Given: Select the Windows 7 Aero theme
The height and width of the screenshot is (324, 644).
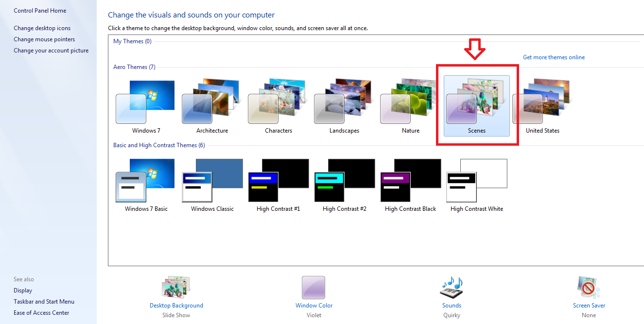Looking at the screenshot, I should (x=146, y=107).
